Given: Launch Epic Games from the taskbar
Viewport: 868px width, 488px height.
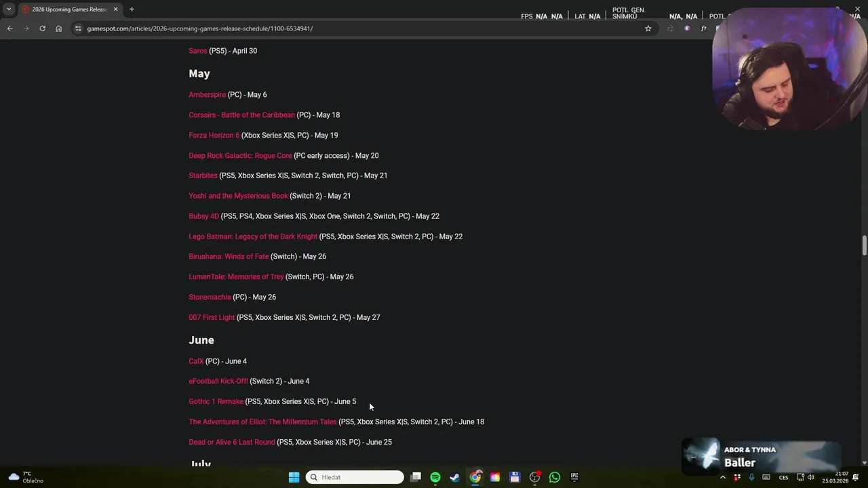Looking at the screenshot, I should [x=574, y=477].
